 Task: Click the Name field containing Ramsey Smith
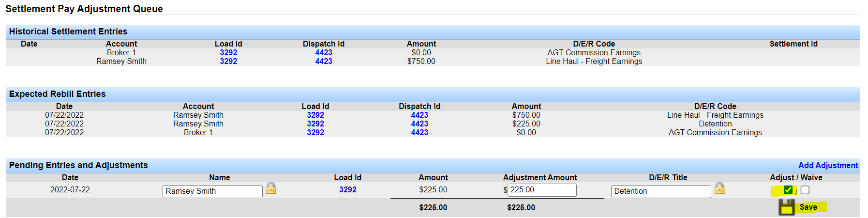point(212,191)
